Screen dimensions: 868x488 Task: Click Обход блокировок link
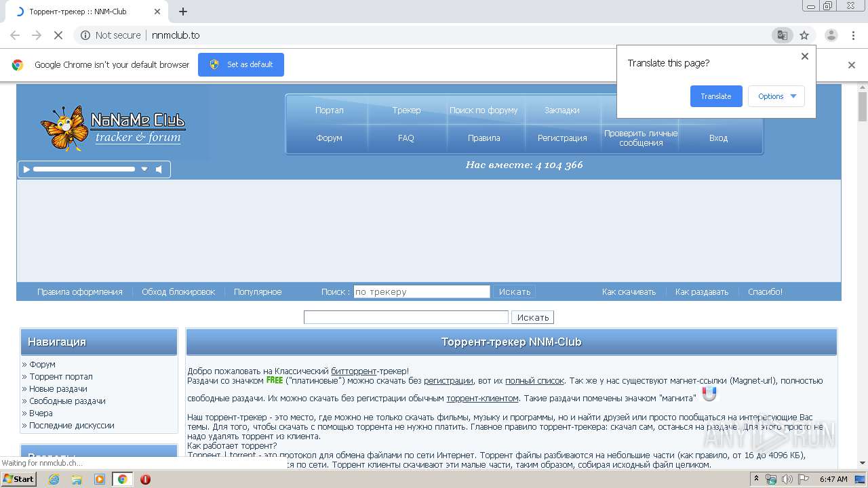(178, 292)
